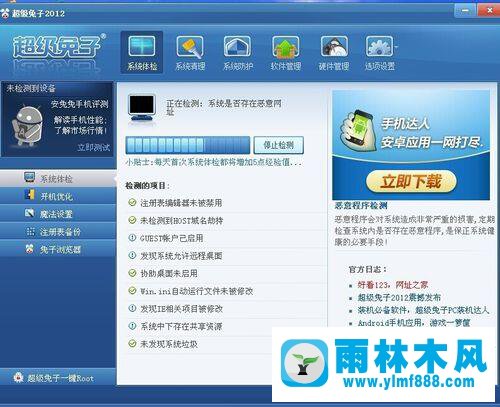Click the 恶意程序检测 heading
500x407 pixels.
point(361,206)
